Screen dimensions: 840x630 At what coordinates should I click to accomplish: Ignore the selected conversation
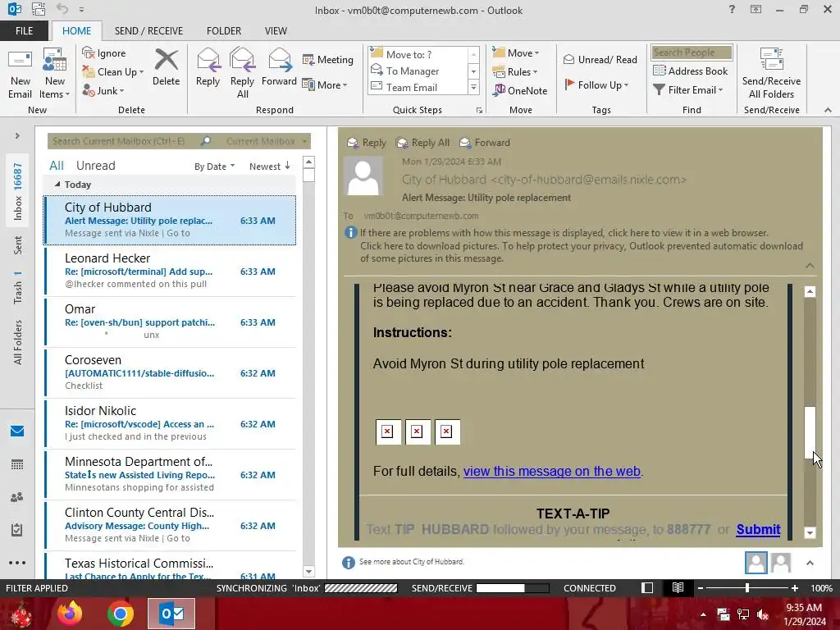[x=104, y=53]
